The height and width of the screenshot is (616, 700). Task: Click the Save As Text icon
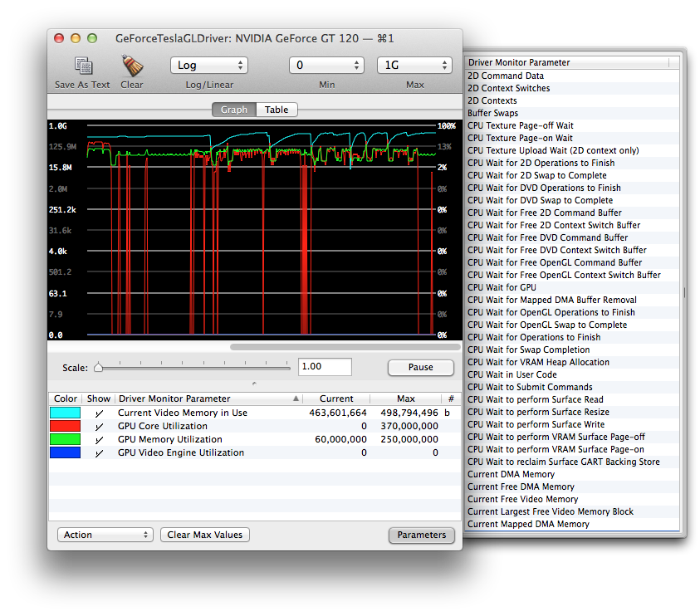point(83,66)
